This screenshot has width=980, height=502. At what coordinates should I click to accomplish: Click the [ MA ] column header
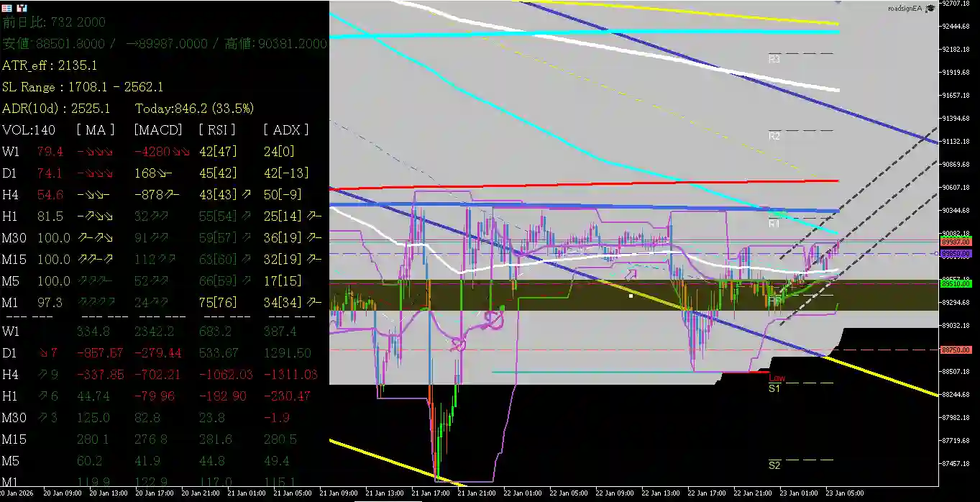[95, 129]
